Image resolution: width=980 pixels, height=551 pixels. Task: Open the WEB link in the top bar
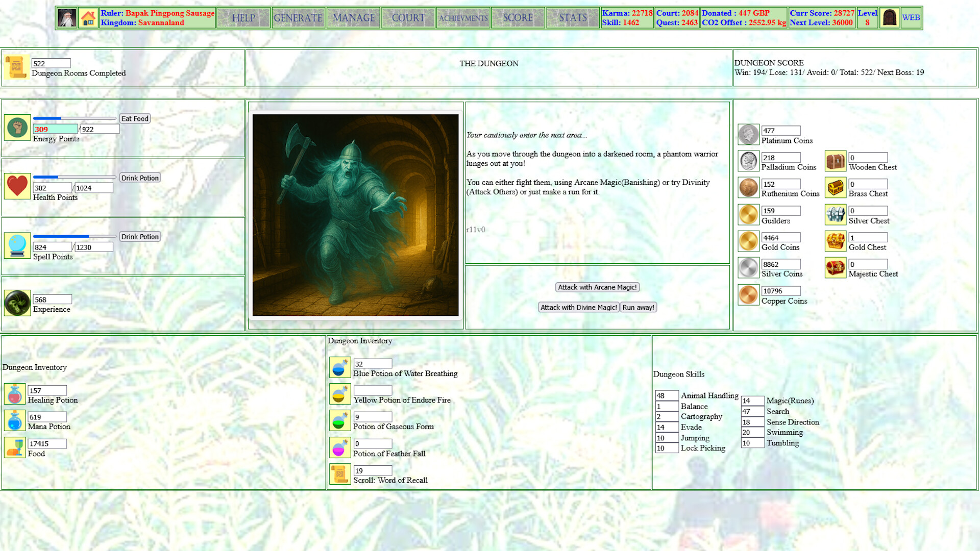[911, 18]
